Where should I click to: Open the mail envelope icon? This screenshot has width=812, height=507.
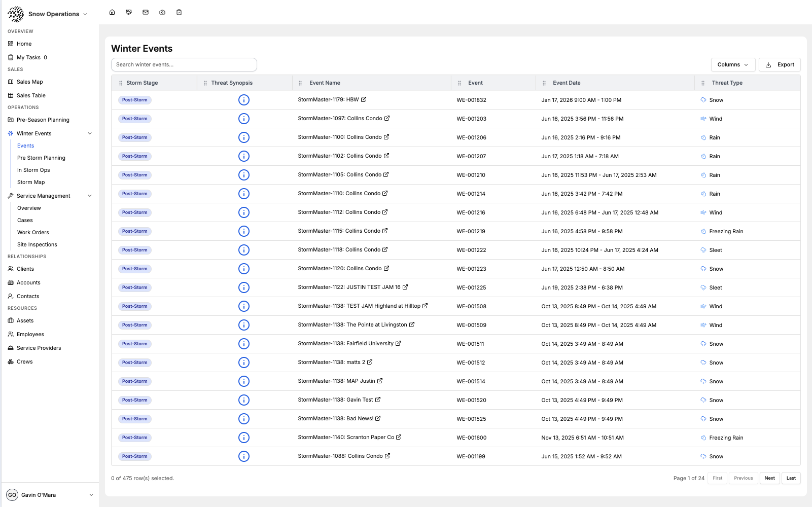coord(146,12)
